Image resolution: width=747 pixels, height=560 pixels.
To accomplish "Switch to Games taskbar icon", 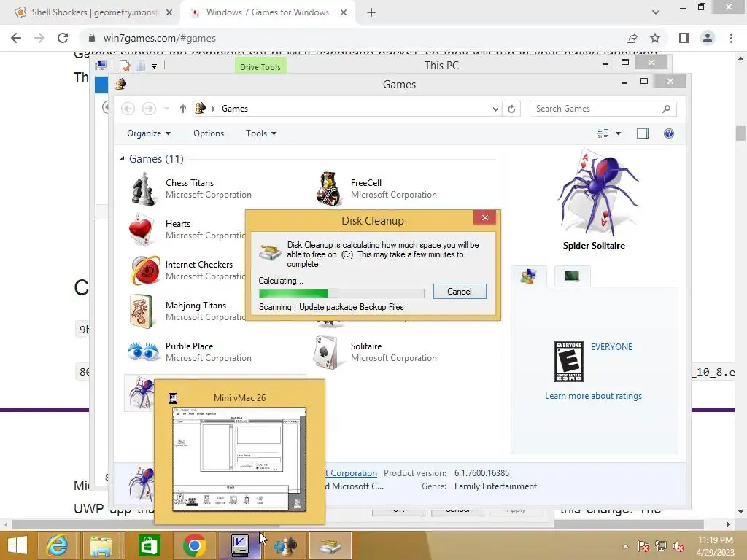I will 285,545.
